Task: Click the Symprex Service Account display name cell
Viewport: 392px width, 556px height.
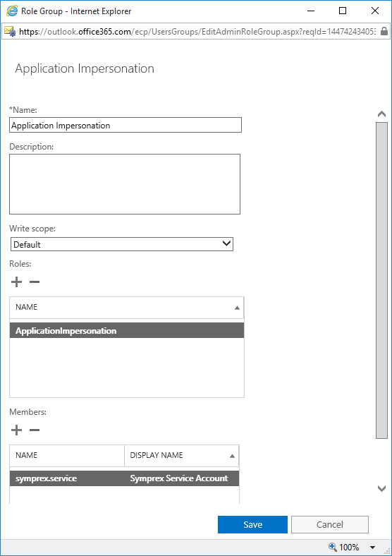Action: coord(179,478)
